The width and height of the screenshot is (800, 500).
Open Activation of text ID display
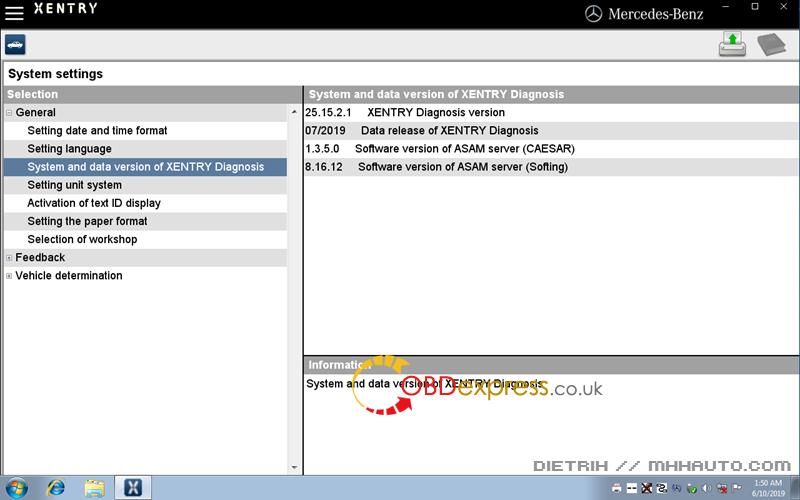[x=94, y=203]
